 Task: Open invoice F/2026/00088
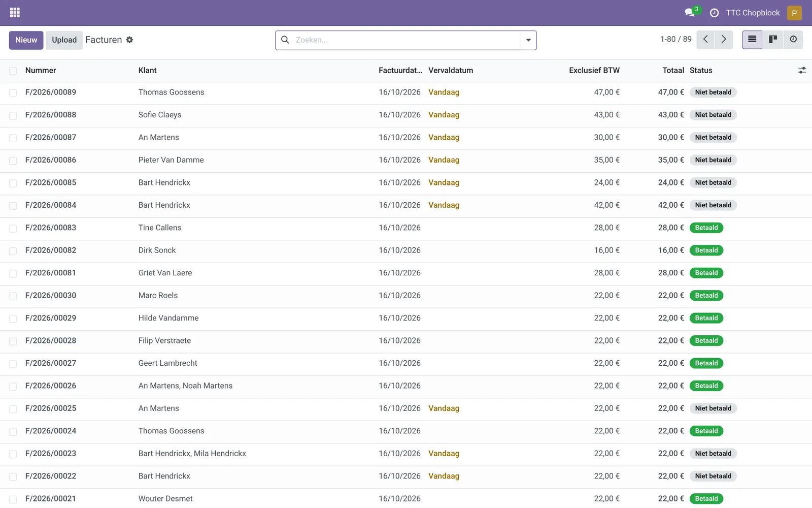(51, 115)
